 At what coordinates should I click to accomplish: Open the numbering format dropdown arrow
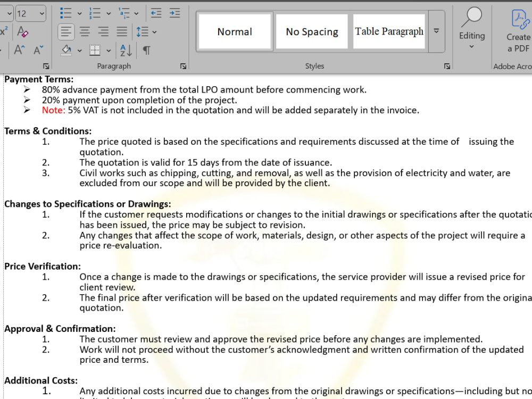109,14
